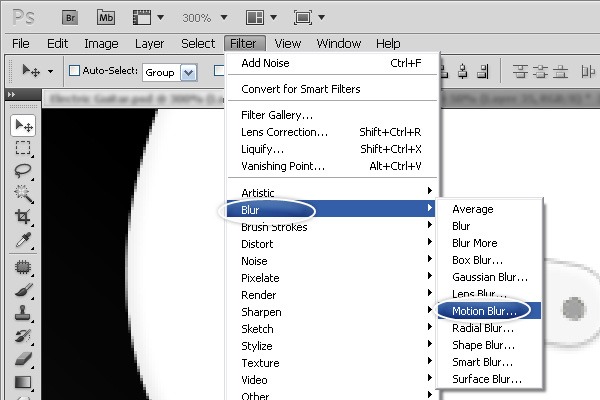The height and width of the screenshot is (400, 600).
Task: Open Filter Gallery from the menu
Action: [331, 115]
